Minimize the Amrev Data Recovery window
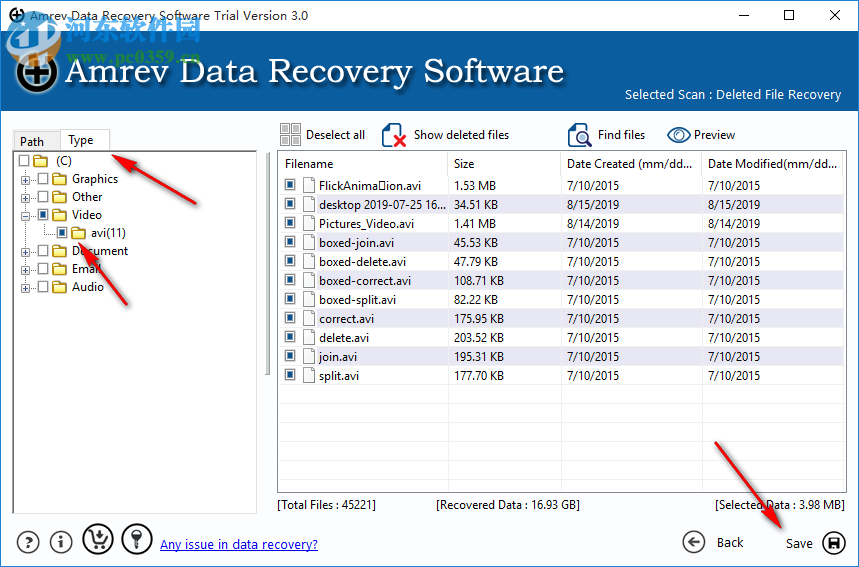 tap(743, 15)
